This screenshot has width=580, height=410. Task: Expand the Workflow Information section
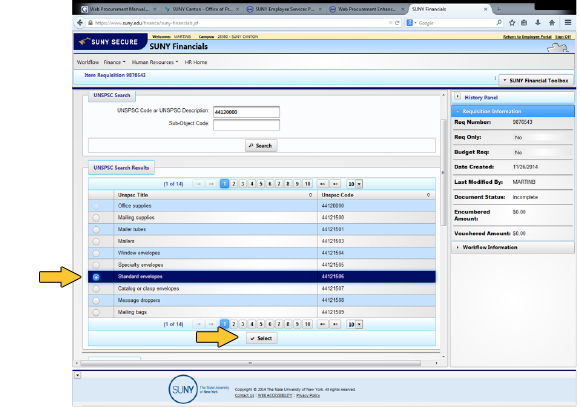[513, 247]
